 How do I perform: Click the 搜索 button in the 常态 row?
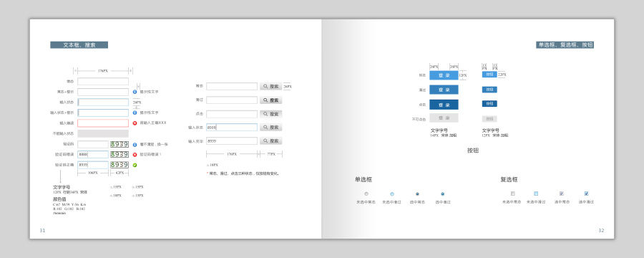[x=270, y=87]
